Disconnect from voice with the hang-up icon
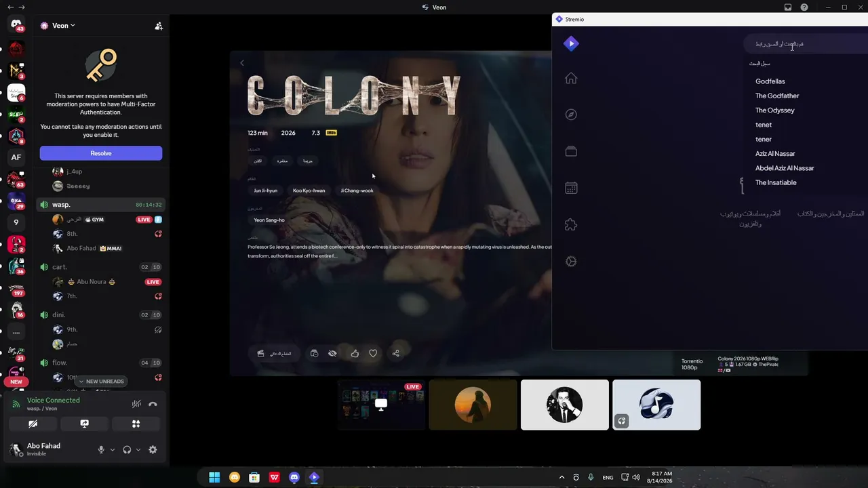 (153, 404)
